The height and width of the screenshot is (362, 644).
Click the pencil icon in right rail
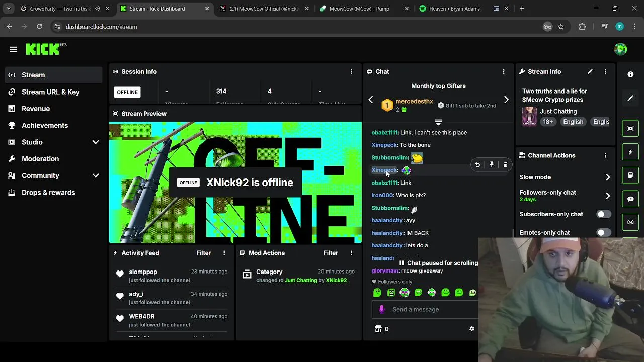pos(630,98)
